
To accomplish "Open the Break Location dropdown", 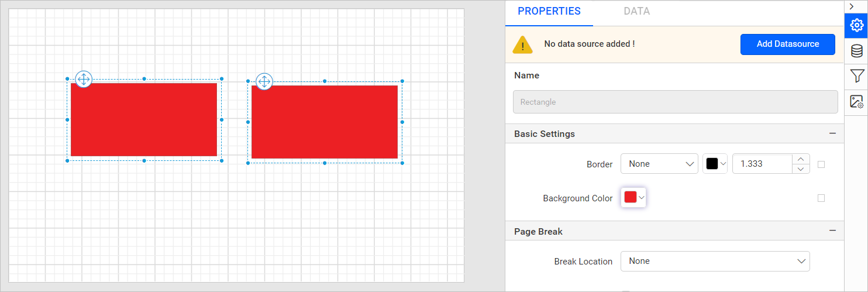I will [x=715, y=262].
